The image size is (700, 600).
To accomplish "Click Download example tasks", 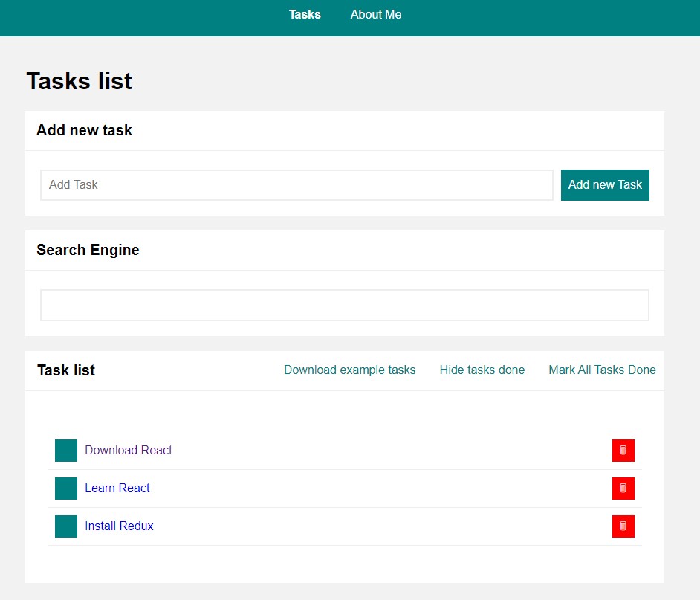I will point(349,370).
